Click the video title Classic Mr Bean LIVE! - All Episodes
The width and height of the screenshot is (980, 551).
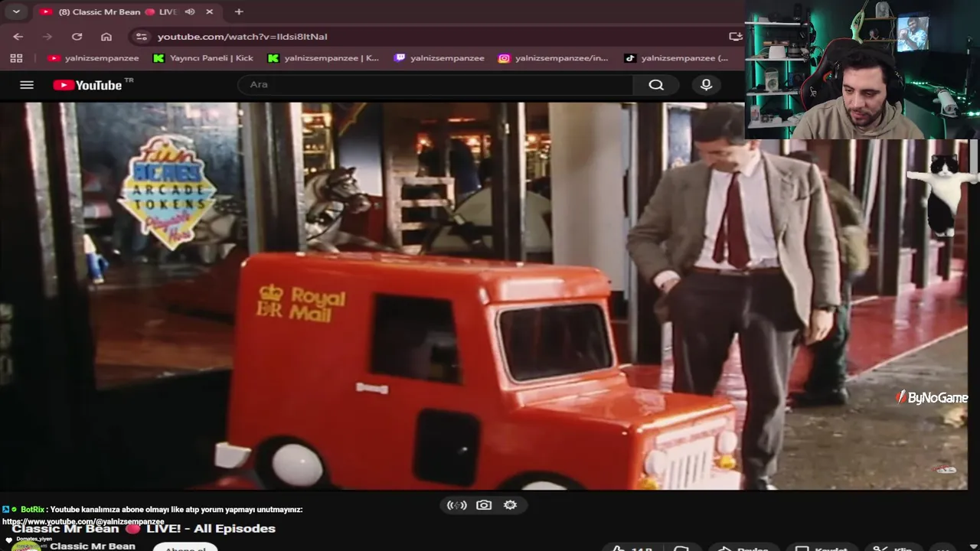click(144, 529)
